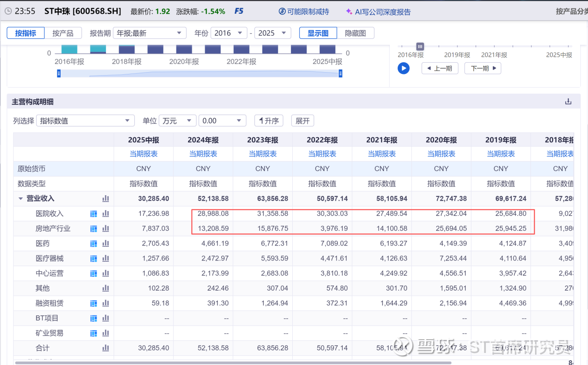Open bar chart icon for 营业收入 row
The image size is (588, 365).
click(x=105, y=199)
